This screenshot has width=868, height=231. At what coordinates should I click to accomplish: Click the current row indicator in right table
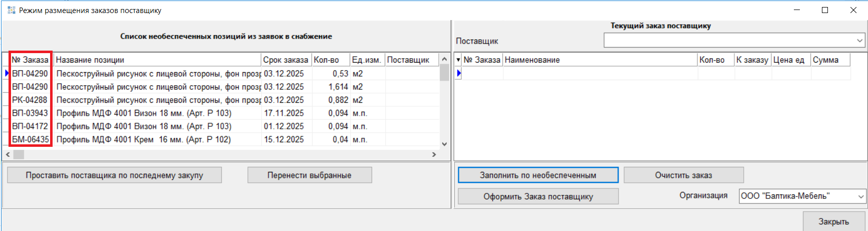[458, 74]
